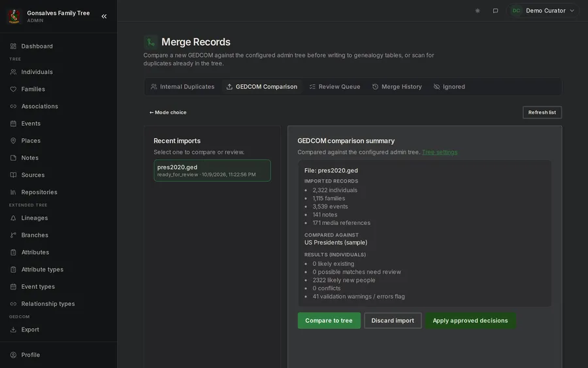The height and width of the screenshot is (368, 588).
Task: Click the Sources book icon
Action: click(13, 175)
